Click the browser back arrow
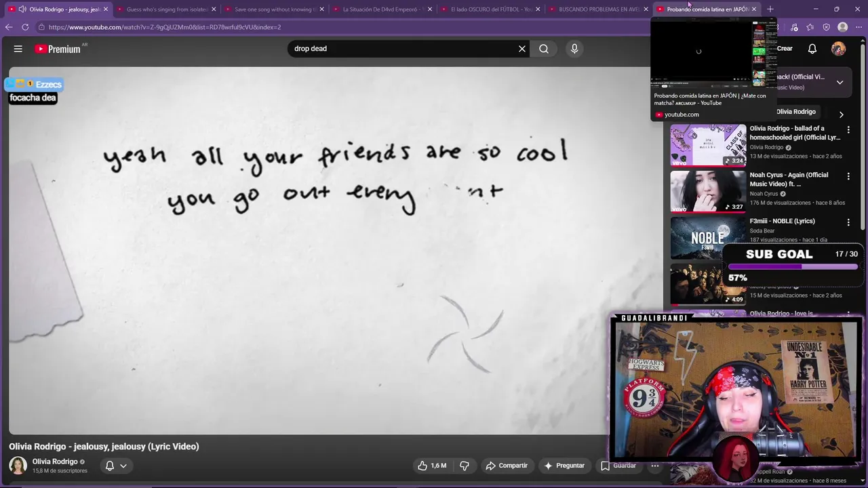Screen dimensions: 868x488 click(9, 27)
